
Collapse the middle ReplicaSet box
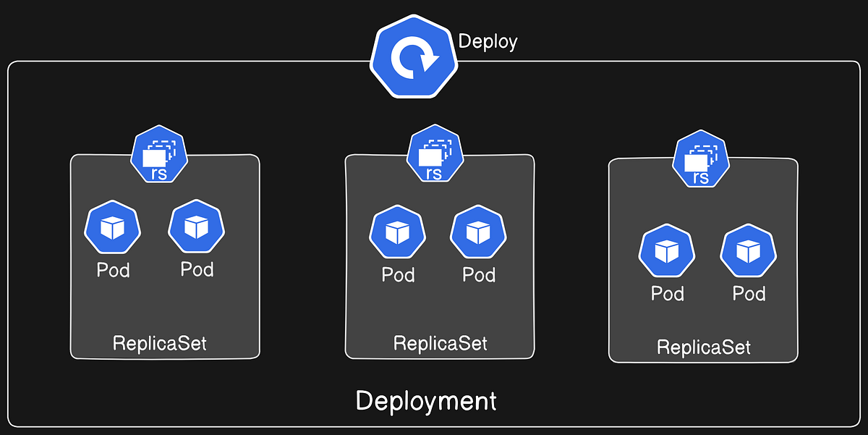(439, 257)
